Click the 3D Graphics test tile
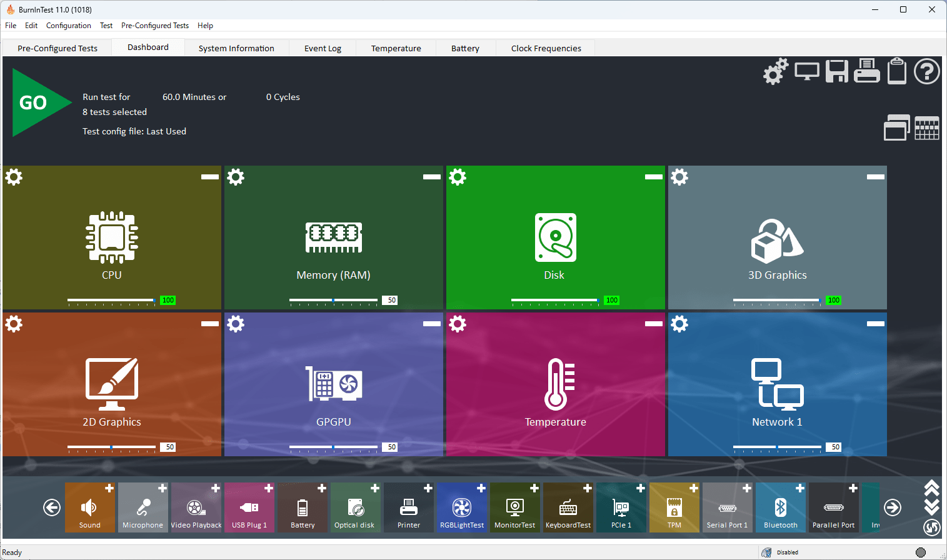This screenshot has height=560, width=947. coord(777,241)
